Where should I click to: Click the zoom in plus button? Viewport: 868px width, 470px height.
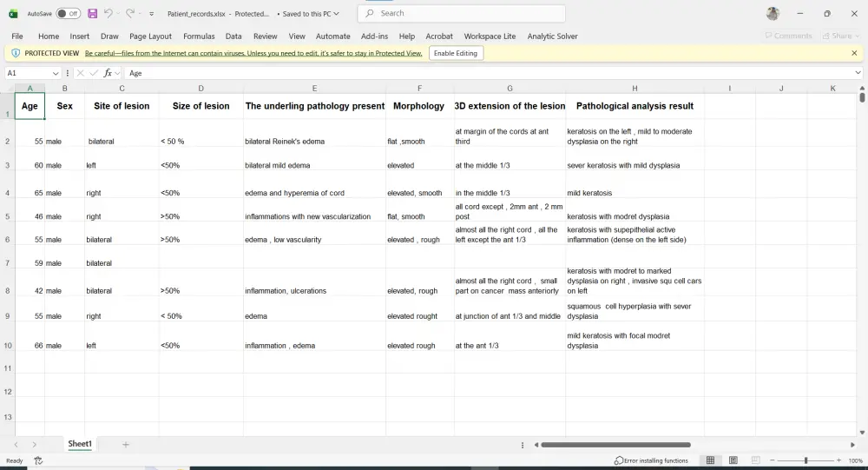838,460
